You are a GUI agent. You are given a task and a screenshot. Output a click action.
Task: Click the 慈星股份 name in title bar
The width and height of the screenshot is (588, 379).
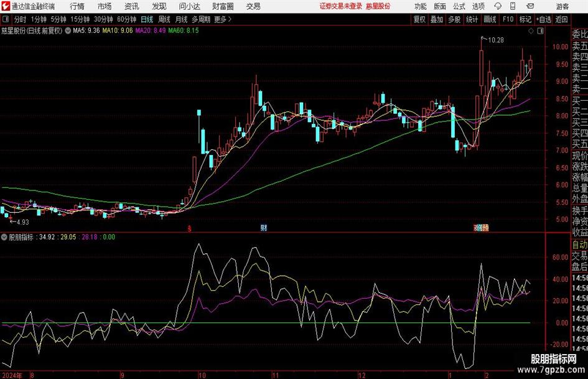pos(378,6)
